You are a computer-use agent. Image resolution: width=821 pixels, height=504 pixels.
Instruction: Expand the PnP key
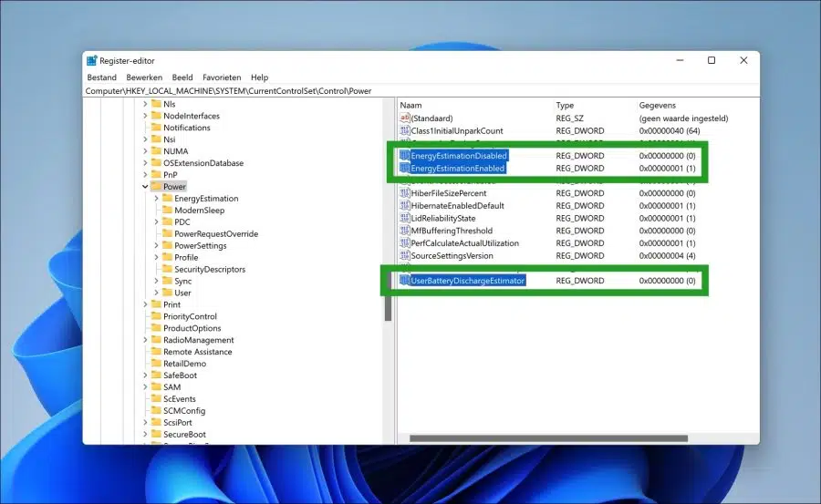(145, 175)
